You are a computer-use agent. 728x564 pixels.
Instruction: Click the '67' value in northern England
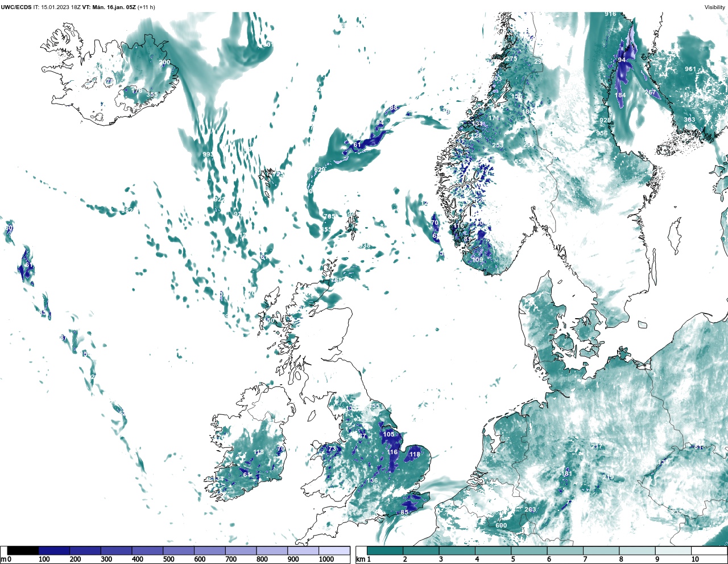coord(362,436)
